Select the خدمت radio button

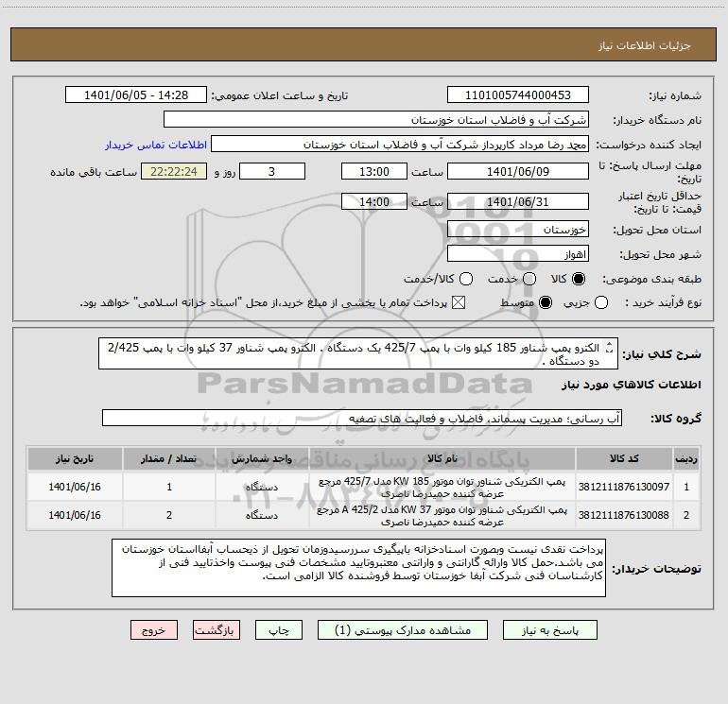(529, 279)
